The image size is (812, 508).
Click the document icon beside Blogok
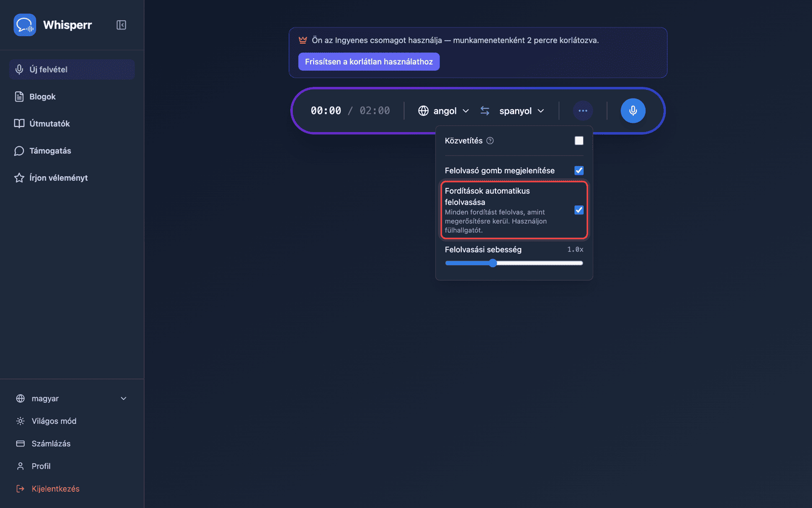point(19,97)
